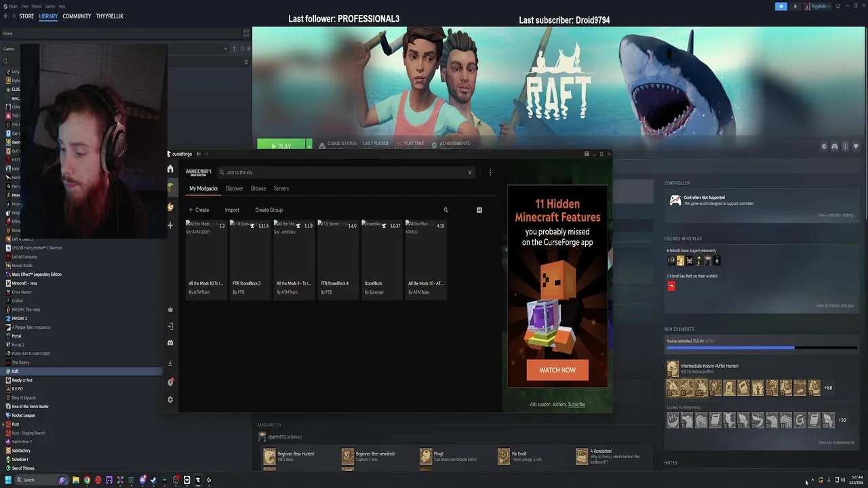Open FTB StoneBlock 4 modpack card
Viewport: 868px width, 488px height.
point(338,259)
